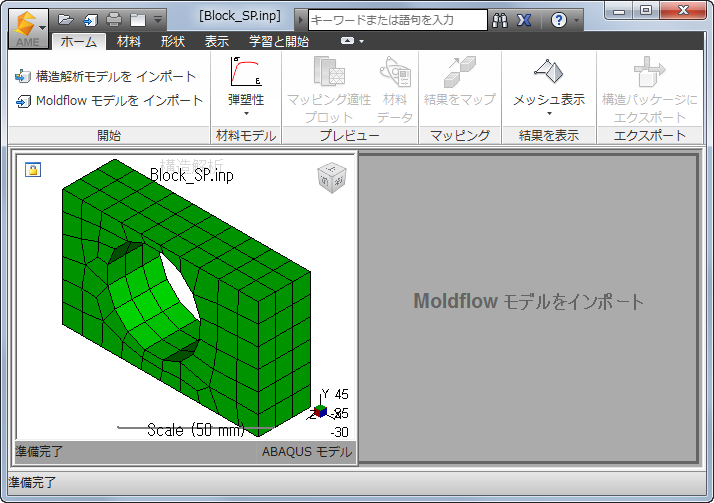Click the blank window icon in quick access toolbar
Screen dimensions: 714x503
tap(138, 20)
